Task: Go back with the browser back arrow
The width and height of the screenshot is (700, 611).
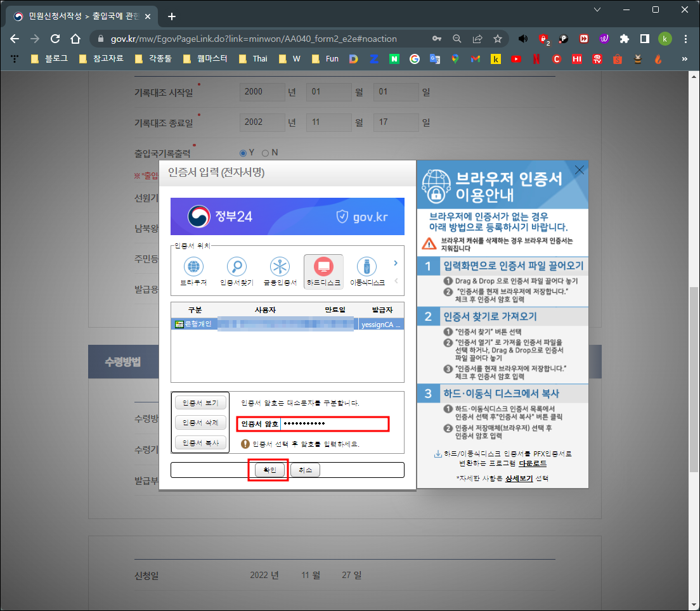Action: [x=15, y=39]
